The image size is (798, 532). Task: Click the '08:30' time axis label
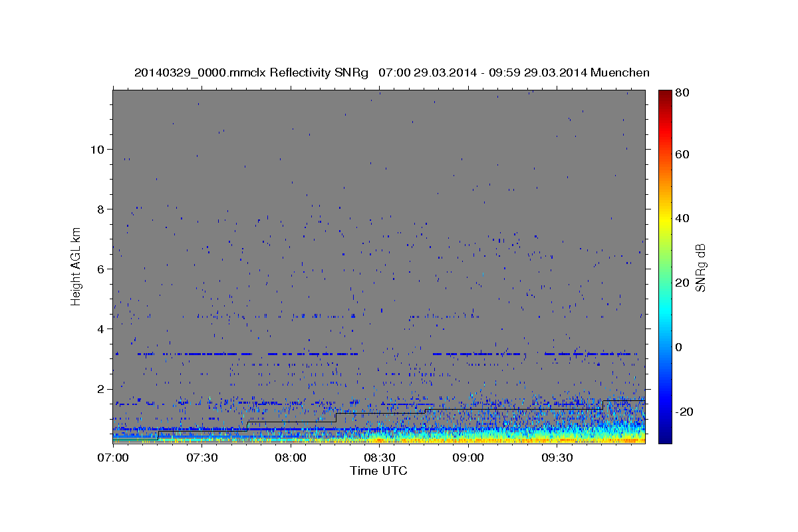[x=379, y=458]
